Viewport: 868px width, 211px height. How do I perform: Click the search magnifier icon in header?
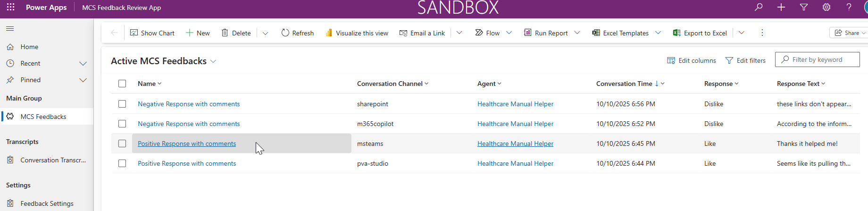[759, 7]
